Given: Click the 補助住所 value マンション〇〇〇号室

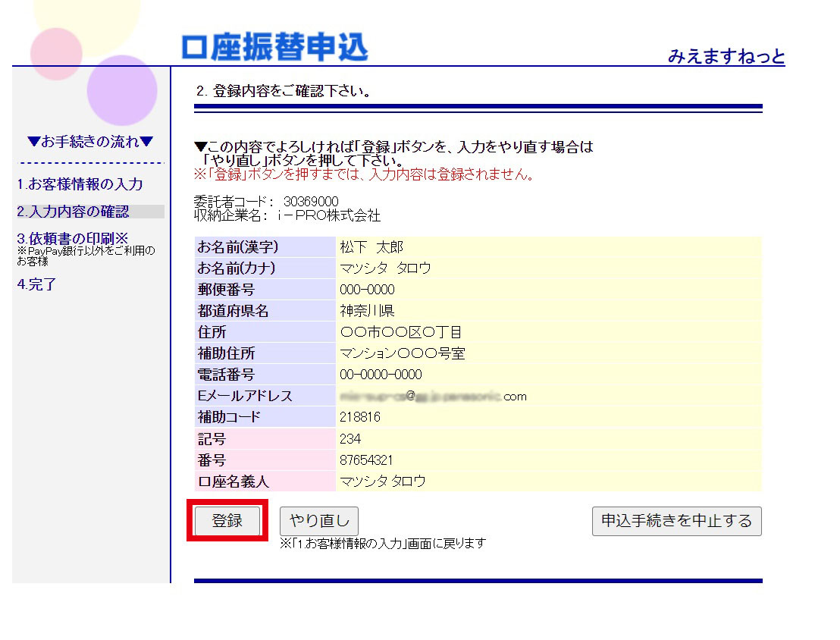Looking at the screenshot, I should (402, 353).
